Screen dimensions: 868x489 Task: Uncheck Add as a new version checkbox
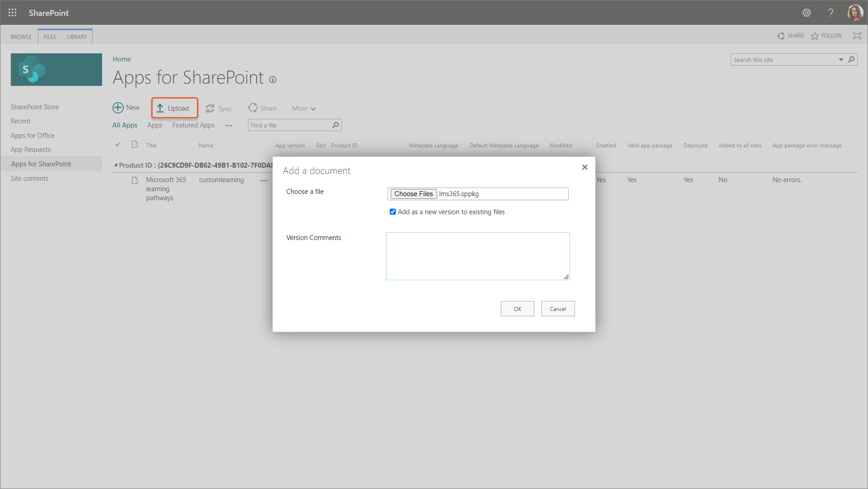[x=392, y=212]
